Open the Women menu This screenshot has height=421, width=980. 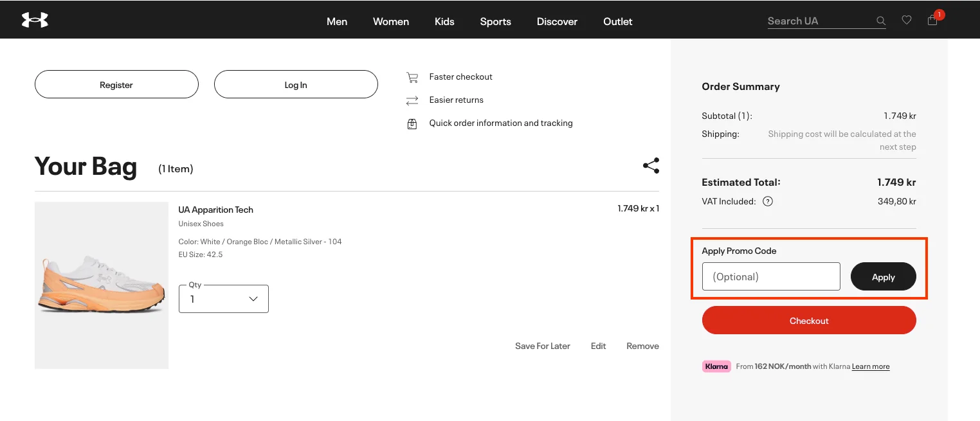click(391, 21)
